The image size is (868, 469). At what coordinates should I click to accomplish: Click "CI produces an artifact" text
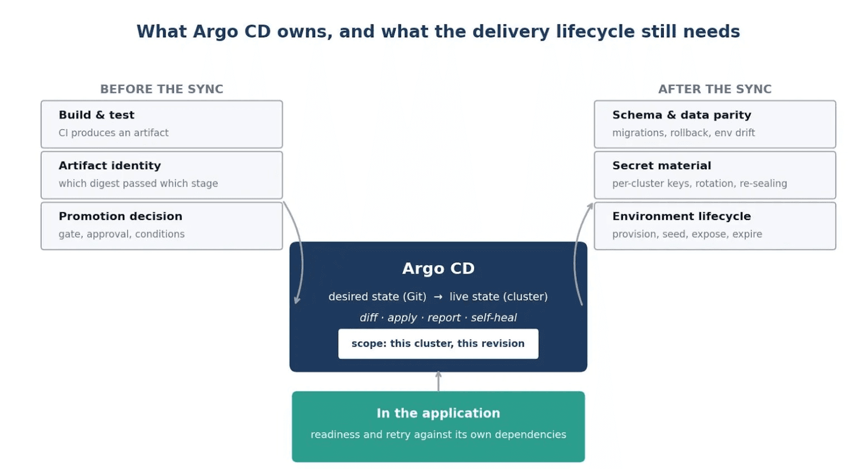113,133
